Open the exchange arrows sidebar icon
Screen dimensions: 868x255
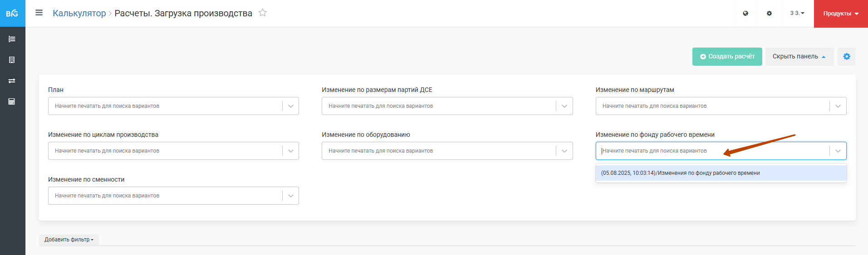(12, 81)
